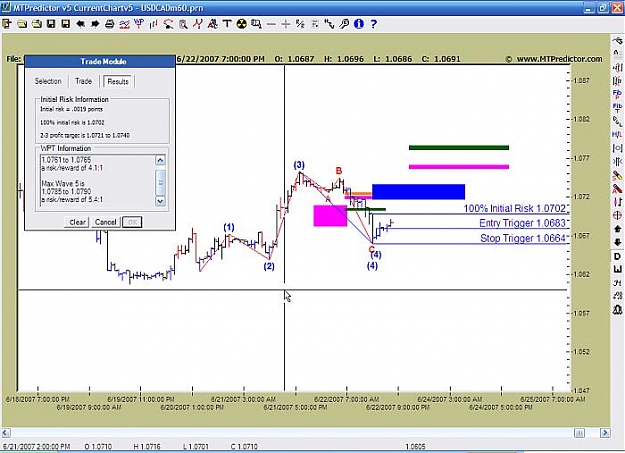This screenshot has width=625, height=453.
Task: Click the Clear button in Trade Module
Action: (x=77, y=222)
